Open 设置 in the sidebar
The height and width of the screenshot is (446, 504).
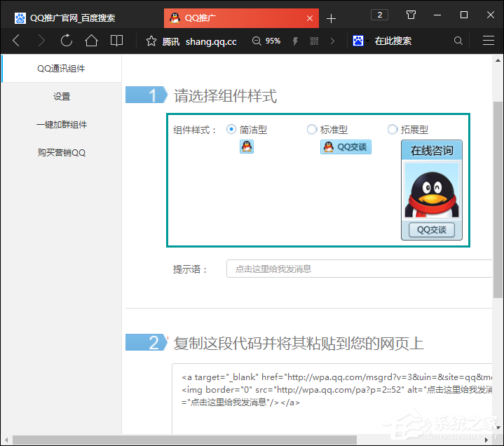click(62, 97)
